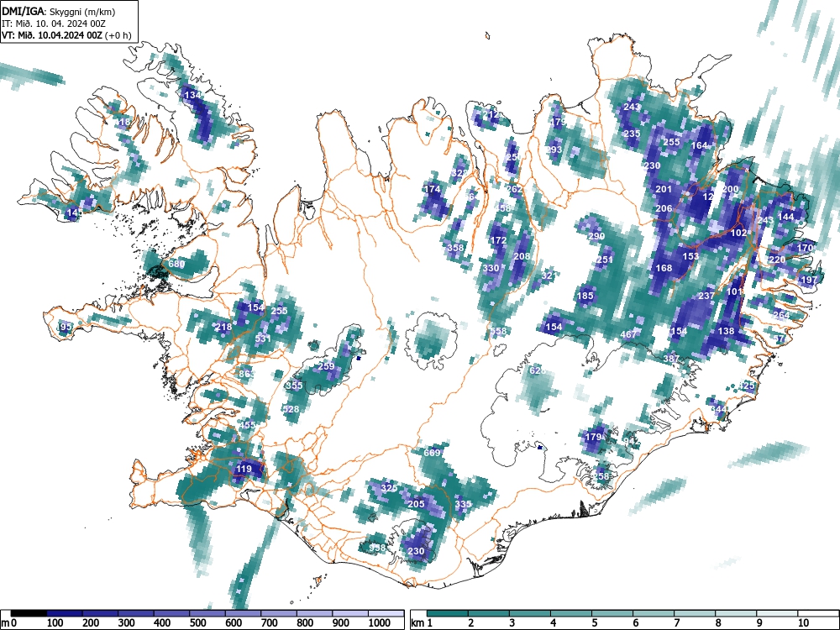Image resolution: width=840 pixels, height=630 pixels.
Task: Click the '262' visibility value in the north
Action: [x=514, y=189]
